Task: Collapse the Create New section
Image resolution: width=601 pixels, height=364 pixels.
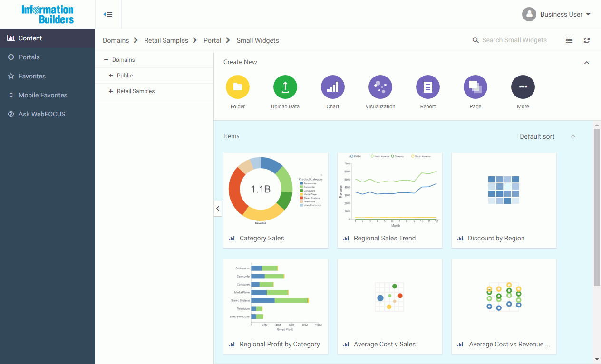Action: [587, 63]
